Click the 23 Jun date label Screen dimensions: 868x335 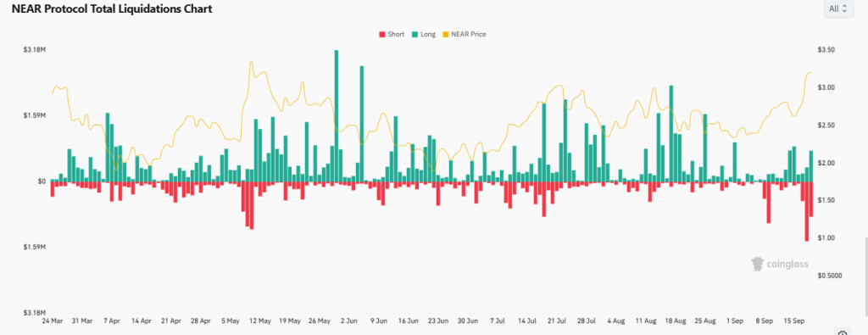(x=438, y=321)
